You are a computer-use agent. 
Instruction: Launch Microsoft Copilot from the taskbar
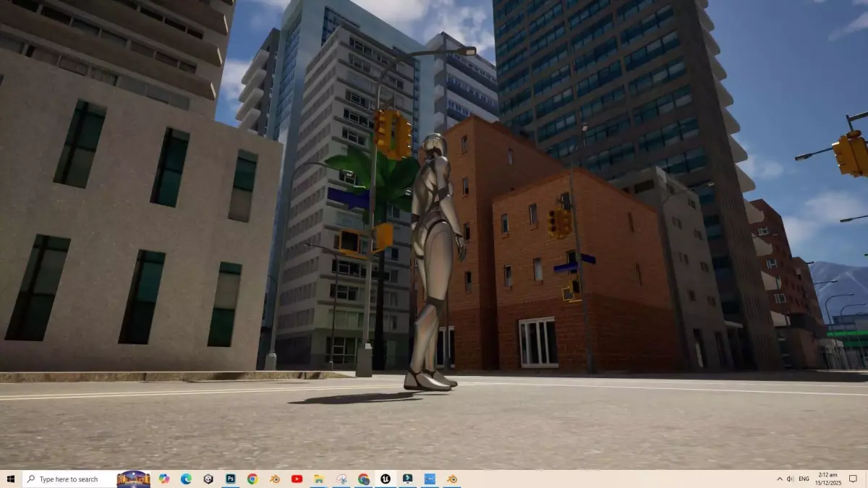click(164, 479)
